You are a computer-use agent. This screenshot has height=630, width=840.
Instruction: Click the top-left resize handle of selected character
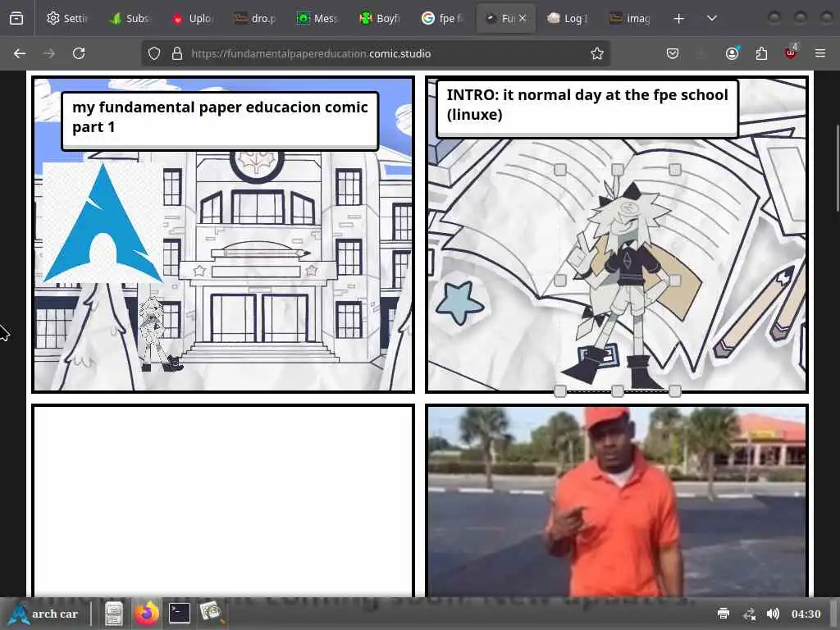559,170
